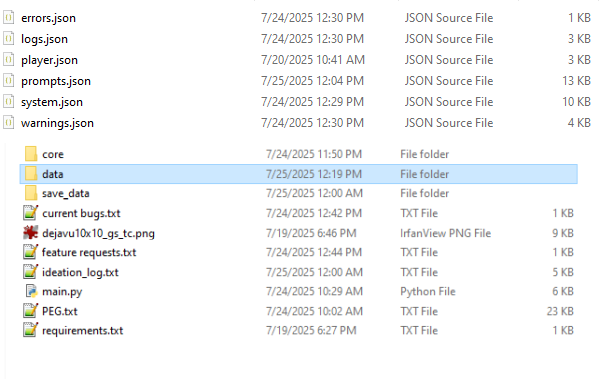Click the Python icon beside main.py
This screenshot has width=600, height=379.
31,291
